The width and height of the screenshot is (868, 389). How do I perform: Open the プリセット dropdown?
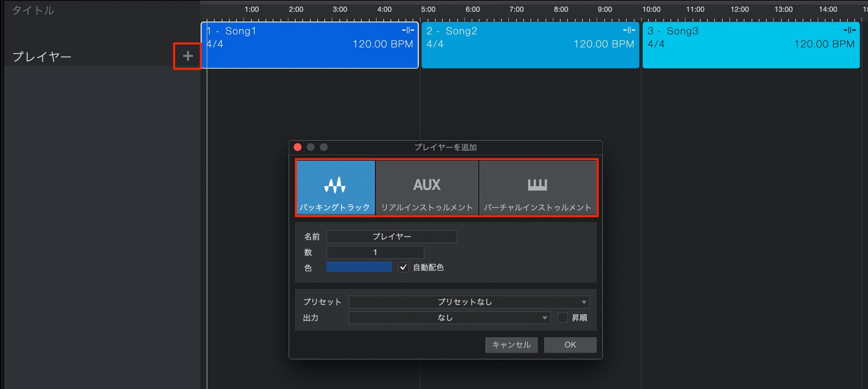469,302
